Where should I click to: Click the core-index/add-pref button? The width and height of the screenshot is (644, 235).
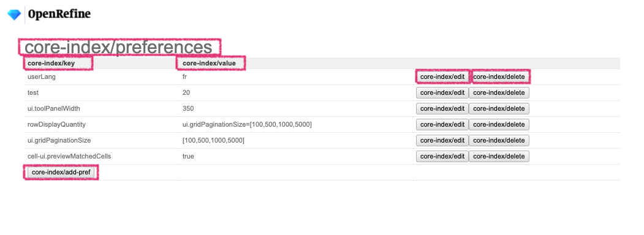click(x=61, y=172)
